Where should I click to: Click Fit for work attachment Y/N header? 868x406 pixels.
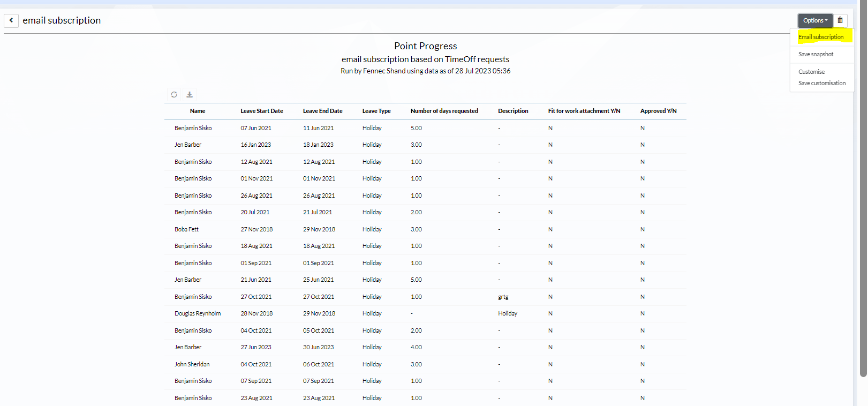click(x=584, y=111)
